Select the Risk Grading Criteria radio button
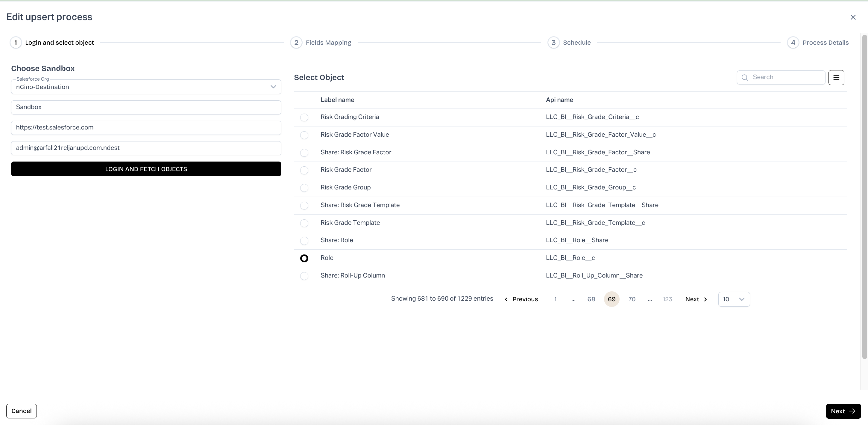 click(x=304, y=117)
